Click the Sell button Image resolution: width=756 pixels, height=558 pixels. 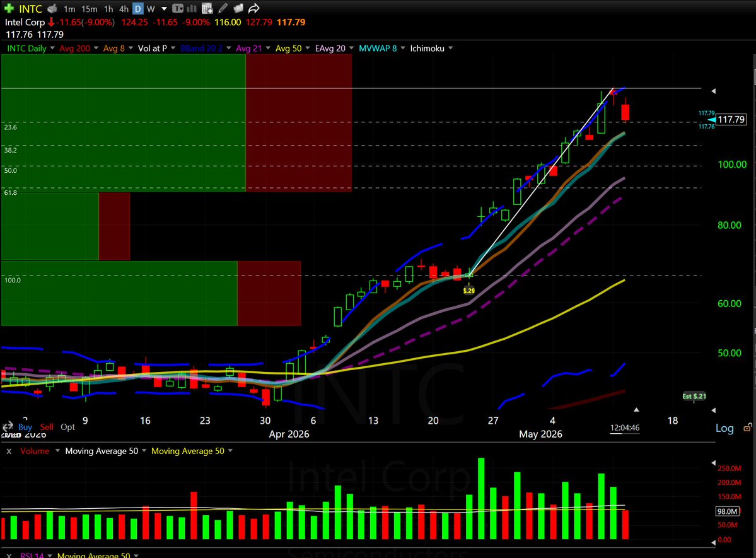click(47, 427)
